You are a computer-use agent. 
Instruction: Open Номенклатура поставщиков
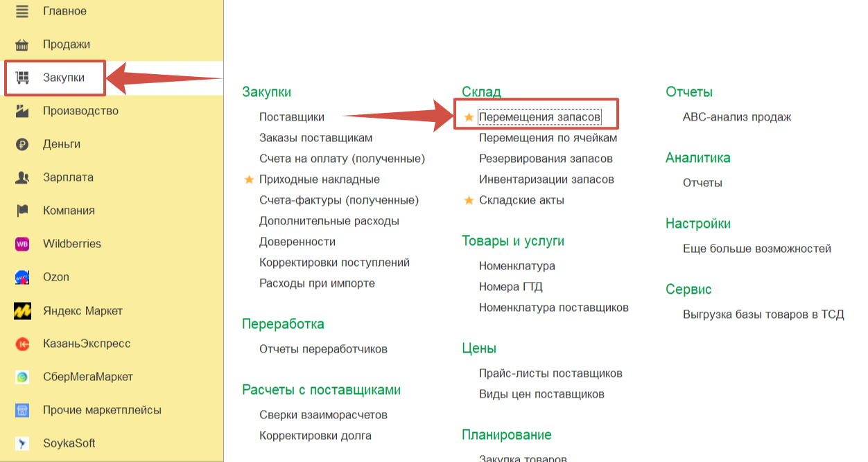[554, 308]
